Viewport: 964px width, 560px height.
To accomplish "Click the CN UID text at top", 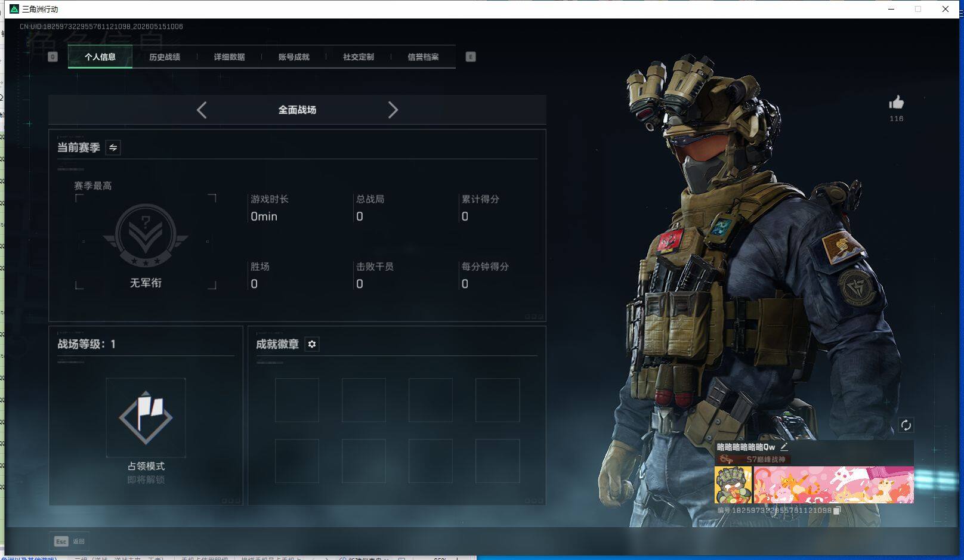I will (x=101, y=27).
